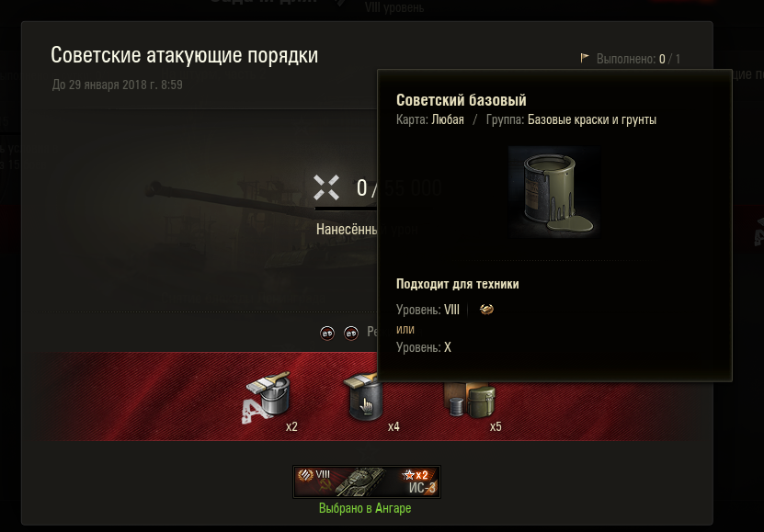
Task: Click the Нанесённый урон label
Action: point(347,230)
